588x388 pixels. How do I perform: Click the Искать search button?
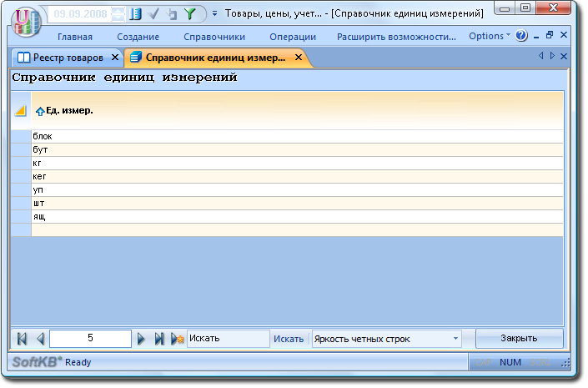coord(289,340)
